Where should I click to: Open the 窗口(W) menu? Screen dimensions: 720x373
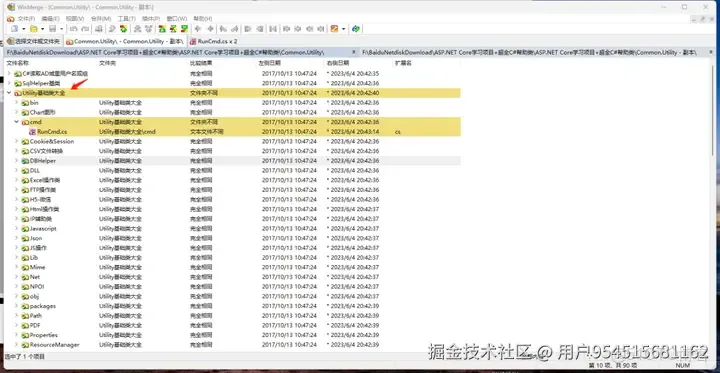tap(177, 19)
